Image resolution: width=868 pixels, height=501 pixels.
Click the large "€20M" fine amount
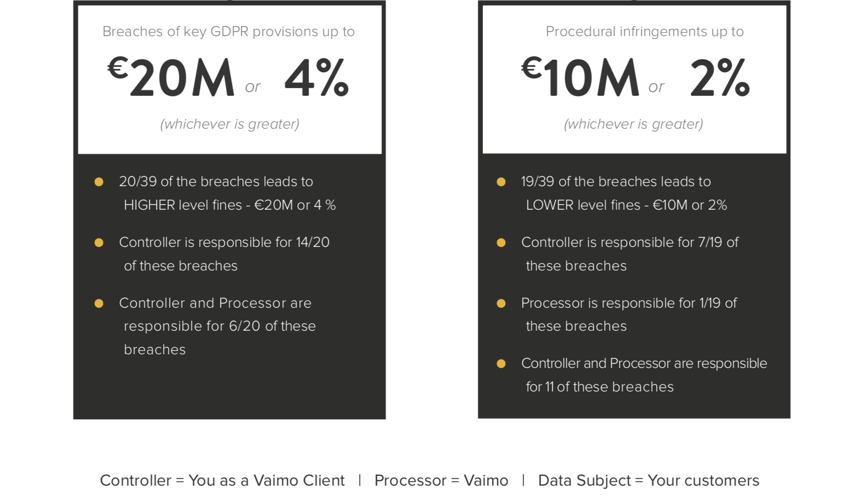(x=171, y=78)
